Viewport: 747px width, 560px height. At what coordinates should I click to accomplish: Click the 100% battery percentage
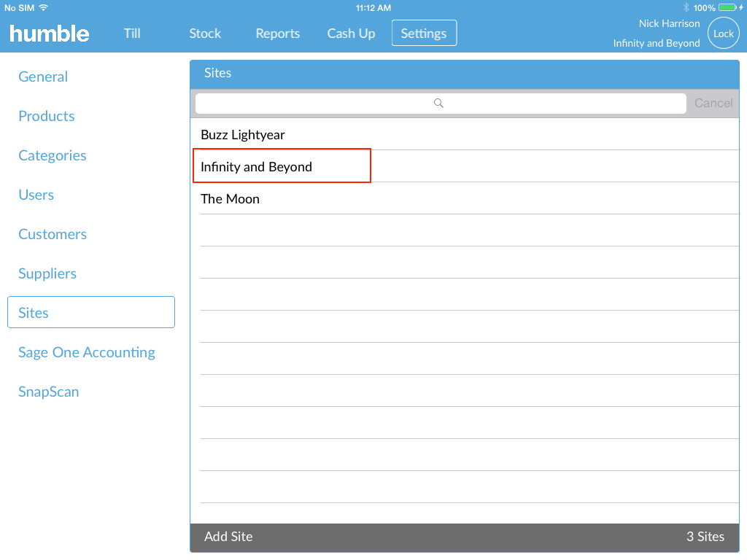point(704,7)
